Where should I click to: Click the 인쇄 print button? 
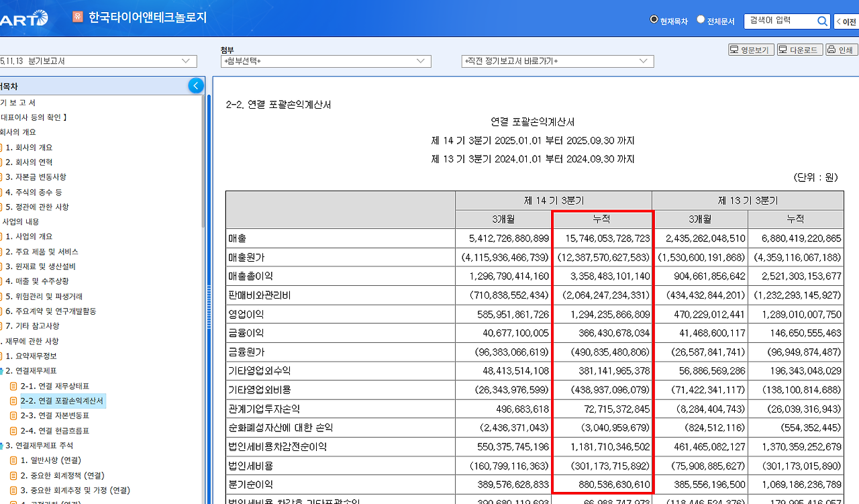point(841,49)
